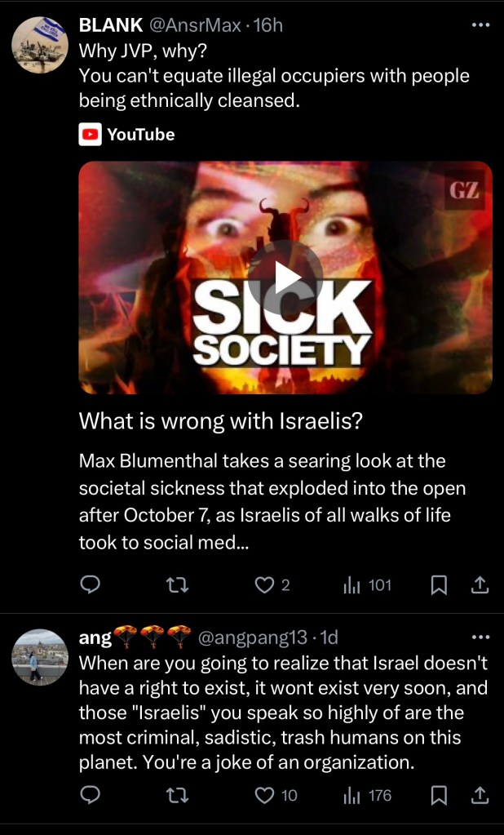Viewport: 504px width, 835px height.
Task: Share the BLANK post
Action: pos(480,585)
